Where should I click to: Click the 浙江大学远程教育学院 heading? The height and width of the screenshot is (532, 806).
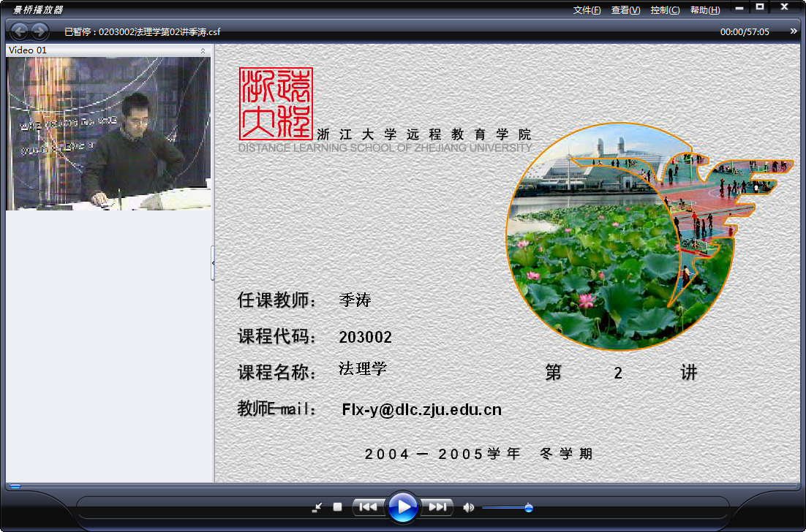click(x=424, y=134)
